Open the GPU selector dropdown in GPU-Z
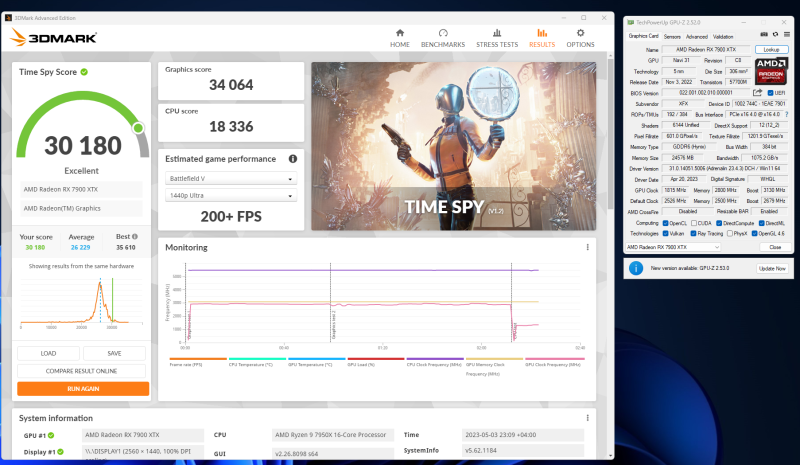The image size is (800, 465). 672,246
